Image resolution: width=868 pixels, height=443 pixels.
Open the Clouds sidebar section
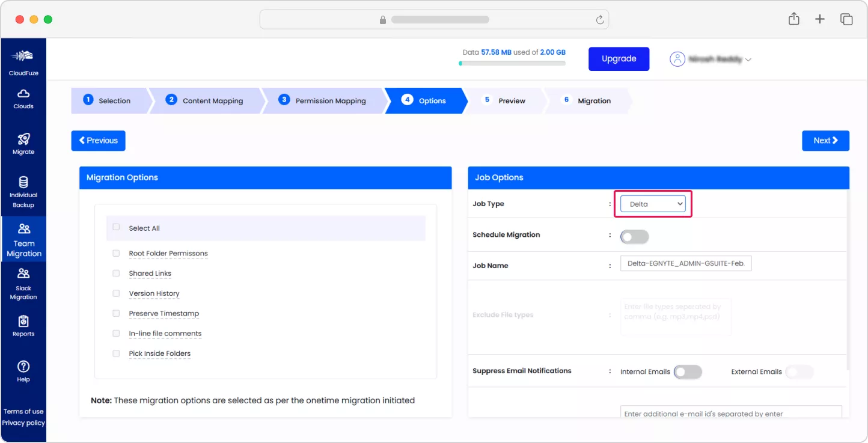click(x=23, y=99)
